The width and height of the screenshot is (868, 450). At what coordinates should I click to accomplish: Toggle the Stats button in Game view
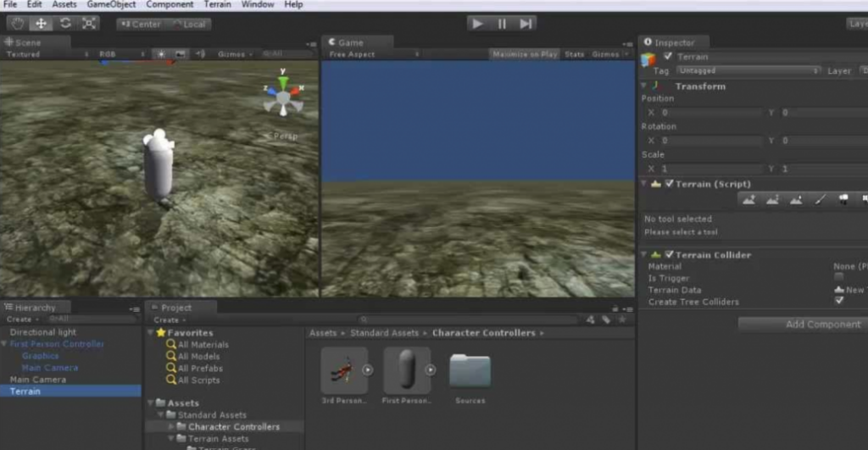tap(574, 54)
